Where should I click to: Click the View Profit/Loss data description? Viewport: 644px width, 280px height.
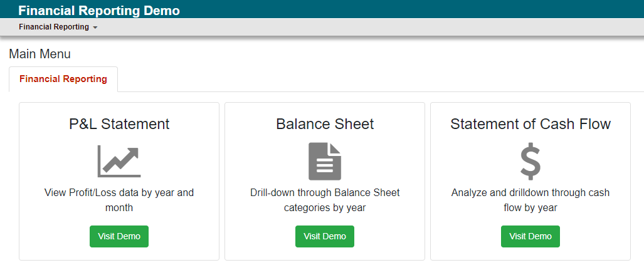click(x=119, y=200)
